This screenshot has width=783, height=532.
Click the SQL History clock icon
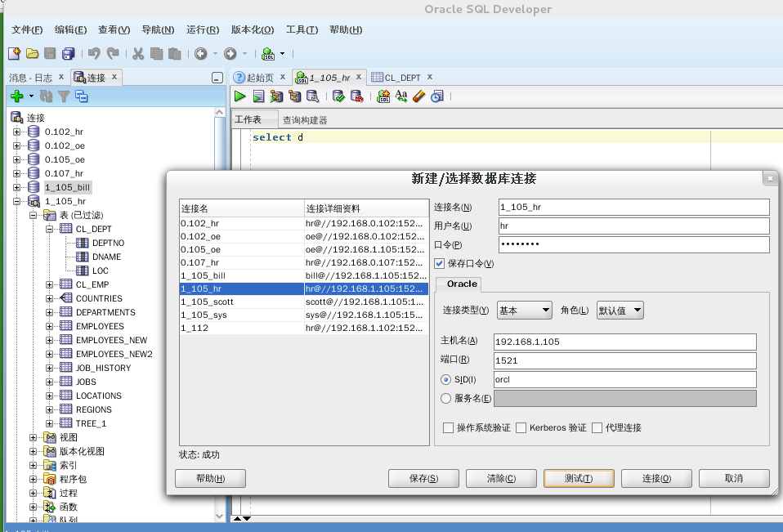click(437, 96)
